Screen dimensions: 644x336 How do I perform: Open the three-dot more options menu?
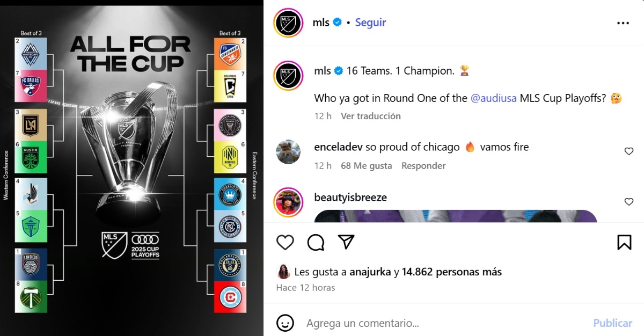coord(623,23)
